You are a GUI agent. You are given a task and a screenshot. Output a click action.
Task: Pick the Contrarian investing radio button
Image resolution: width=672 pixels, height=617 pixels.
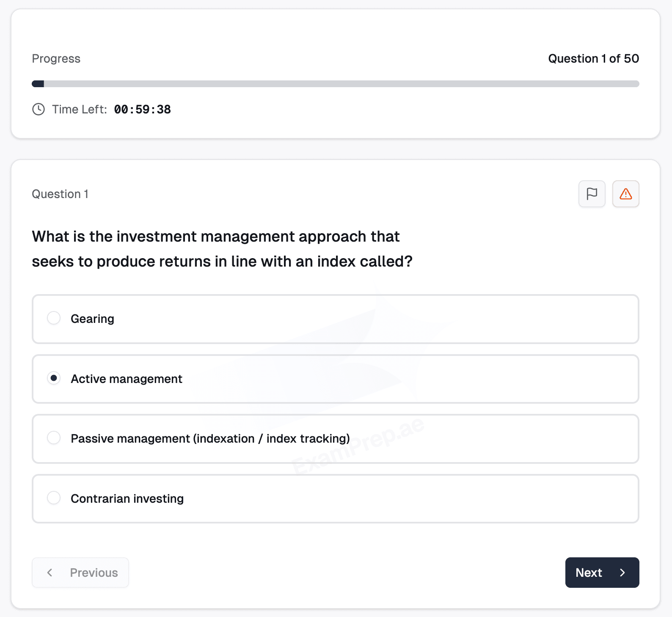54,498
